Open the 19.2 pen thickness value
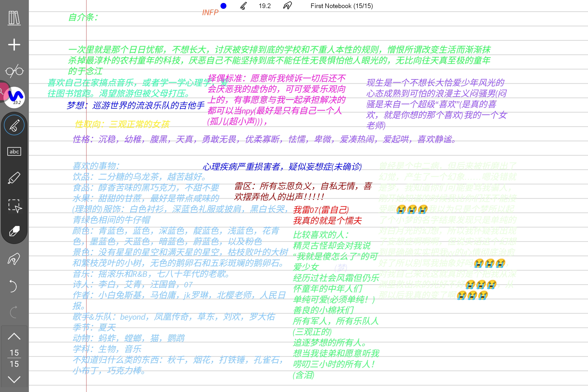Viewport: 588px width, 392px height. coord(265,6)
